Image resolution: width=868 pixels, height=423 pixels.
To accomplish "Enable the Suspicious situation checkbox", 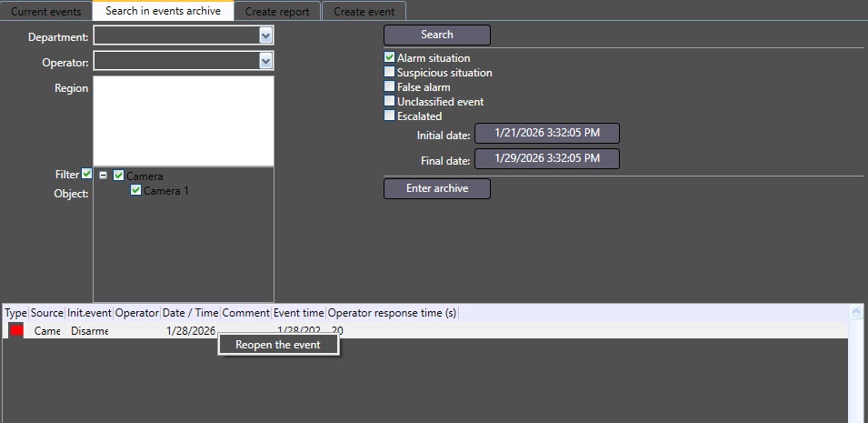I will [390, 73].
